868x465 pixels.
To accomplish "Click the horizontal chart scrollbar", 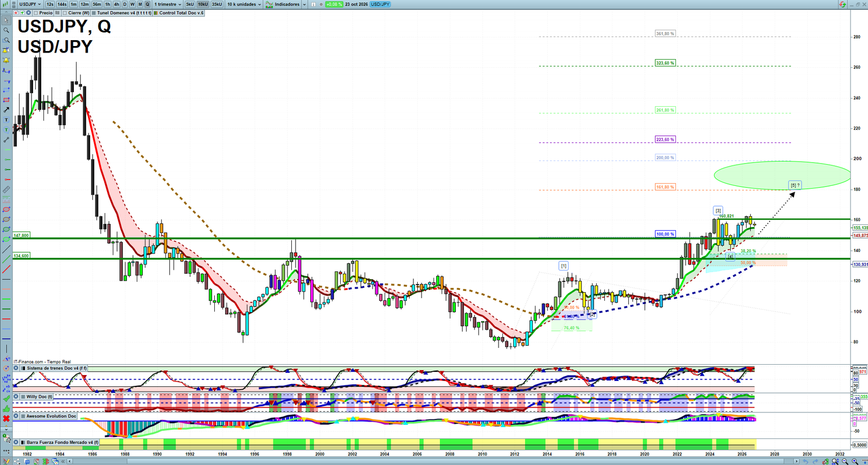I will click(432, 461).
